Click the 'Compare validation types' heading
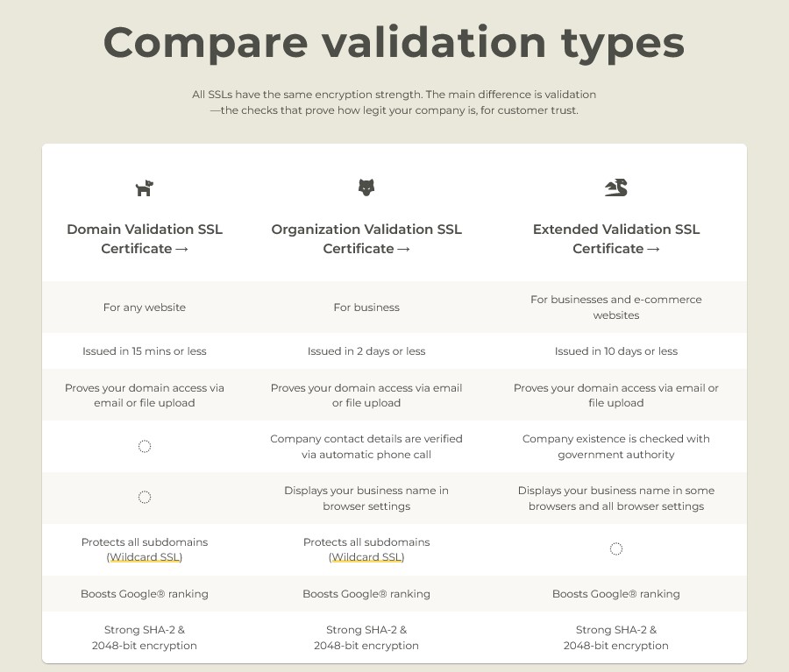The width and height of the screenshot is (789, 672). (394, 43)
